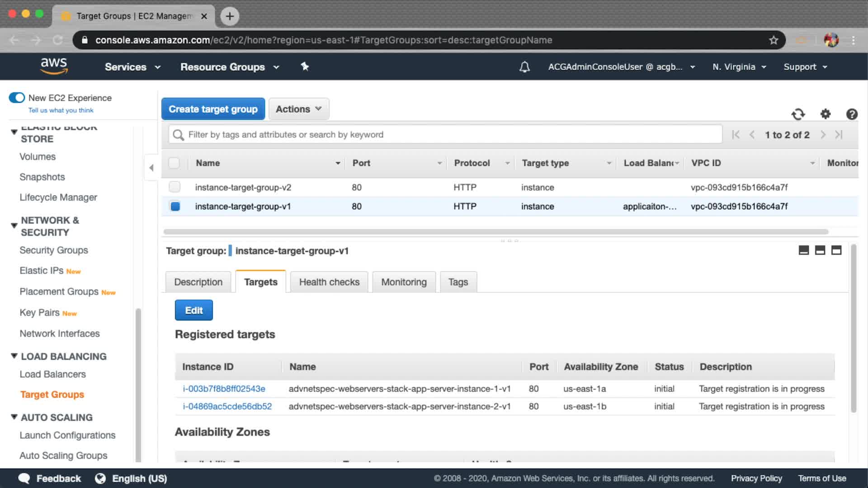The image size is (868, 488).
Task: Uncheck the instance-target-group-v1 row checkbox
Action: click(175, 206)
